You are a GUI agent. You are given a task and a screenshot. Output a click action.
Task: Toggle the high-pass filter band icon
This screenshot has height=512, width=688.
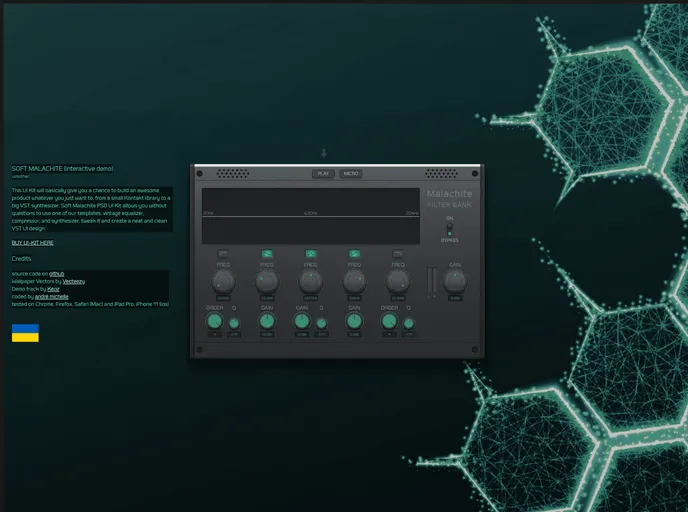click(x=223, y=254)
